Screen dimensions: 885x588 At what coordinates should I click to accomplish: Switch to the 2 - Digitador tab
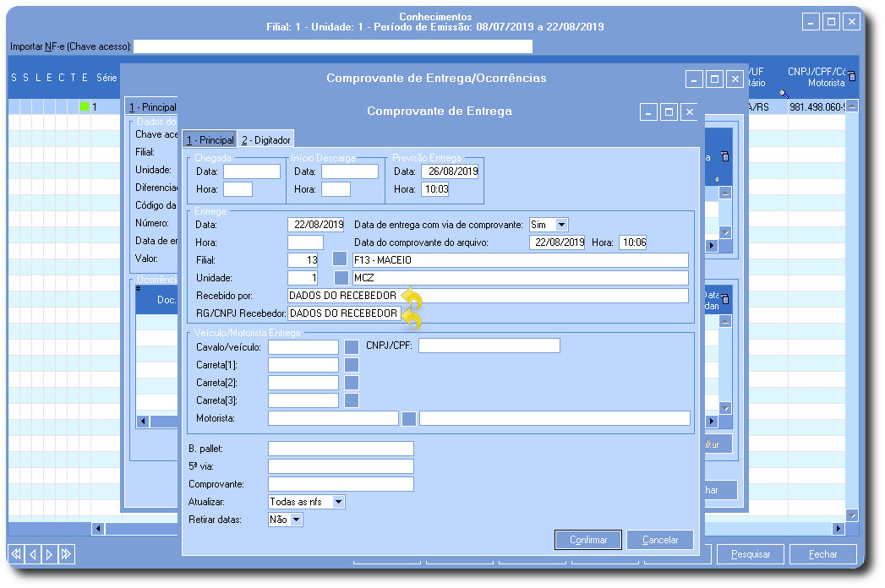coord(265,140)
